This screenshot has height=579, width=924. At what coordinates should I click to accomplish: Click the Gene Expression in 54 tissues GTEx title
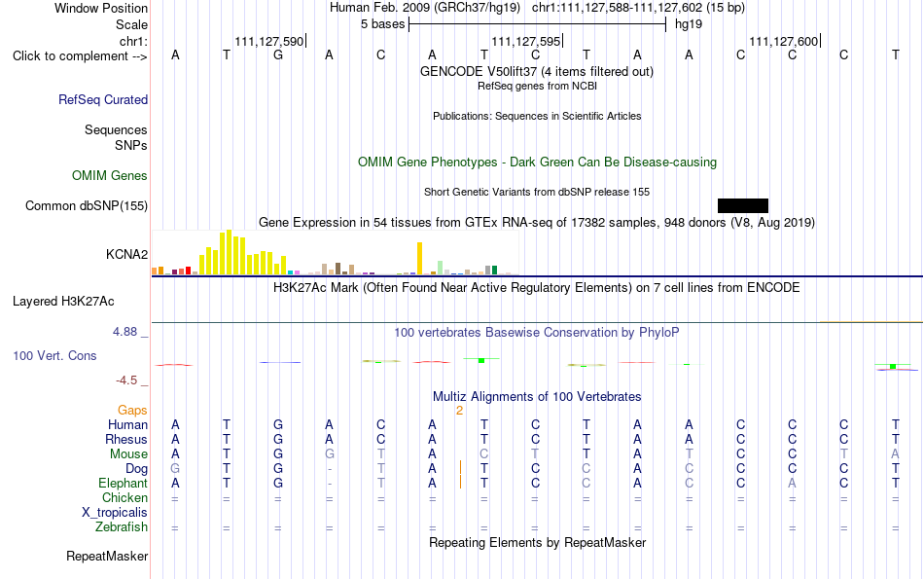coord(537,222)
